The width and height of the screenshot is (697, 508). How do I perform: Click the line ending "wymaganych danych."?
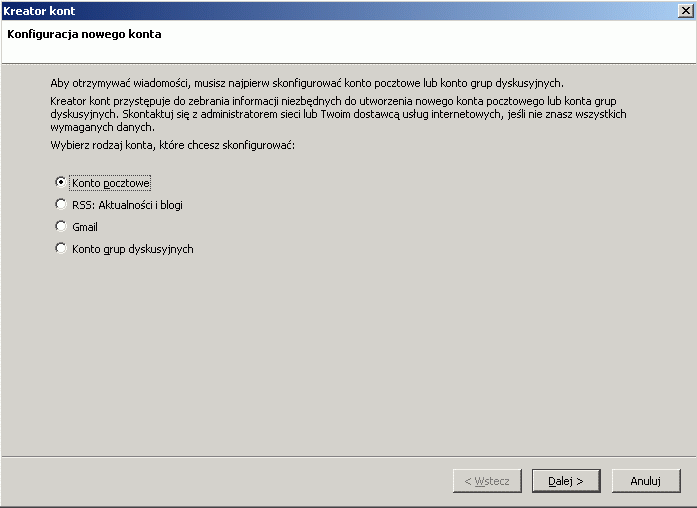coord(102,127)
